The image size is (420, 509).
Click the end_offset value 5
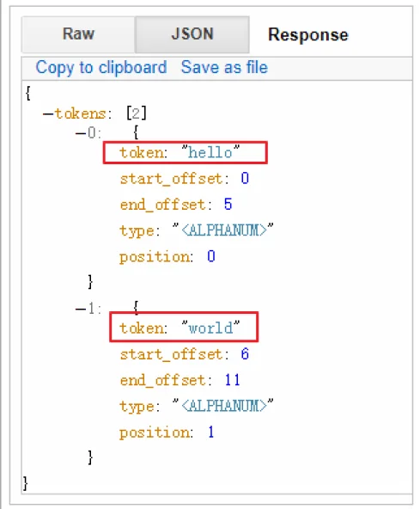coord(228,205)
